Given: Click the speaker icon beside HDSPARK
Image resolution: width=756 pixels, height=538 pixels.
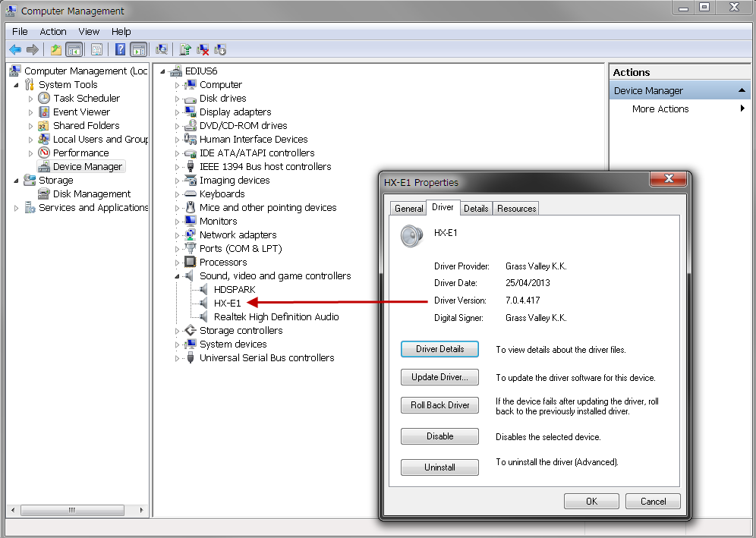Looking at the screenshot, I should click(203, 290).
